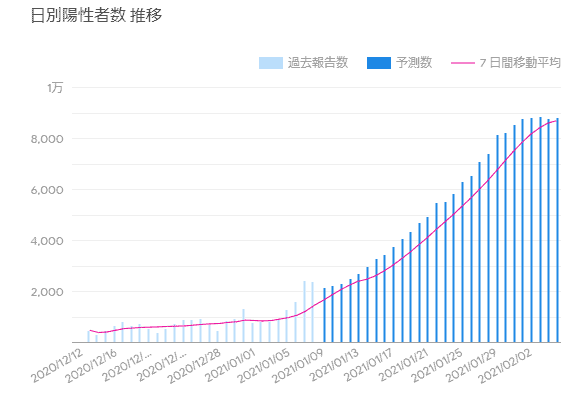Click the 2,000 y-axis label

(47, 292)
